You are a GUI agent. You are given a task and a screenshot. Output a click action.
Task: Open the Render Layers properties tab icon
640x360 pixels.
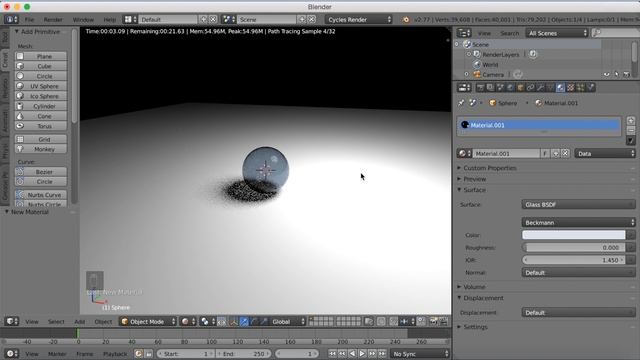(x=490, y=87)
